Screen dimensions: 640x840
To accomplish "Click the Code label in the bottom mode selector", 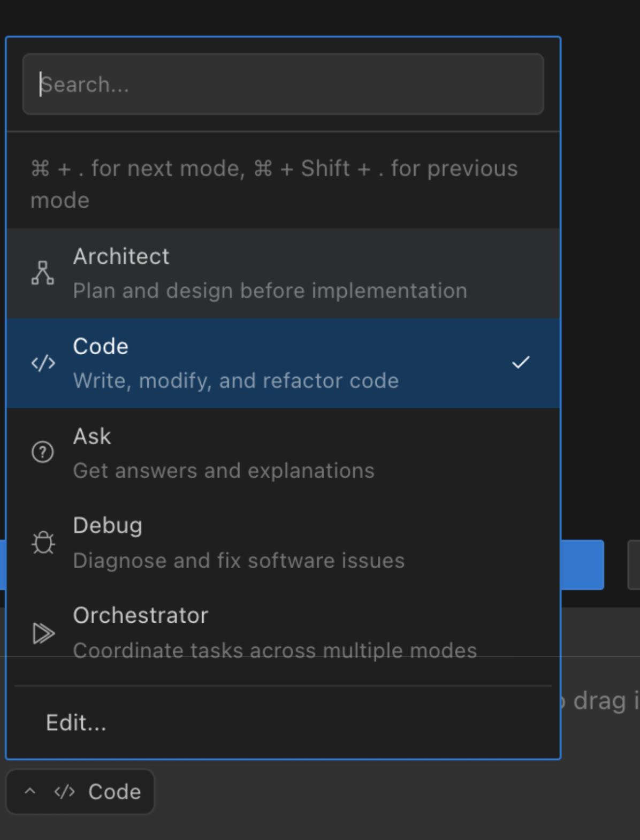I will (115, 792).
